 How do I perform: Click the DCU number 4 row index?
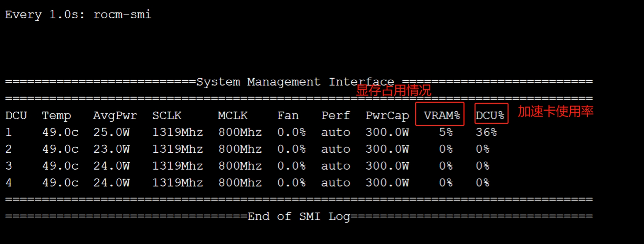click(x=9, y=183)
